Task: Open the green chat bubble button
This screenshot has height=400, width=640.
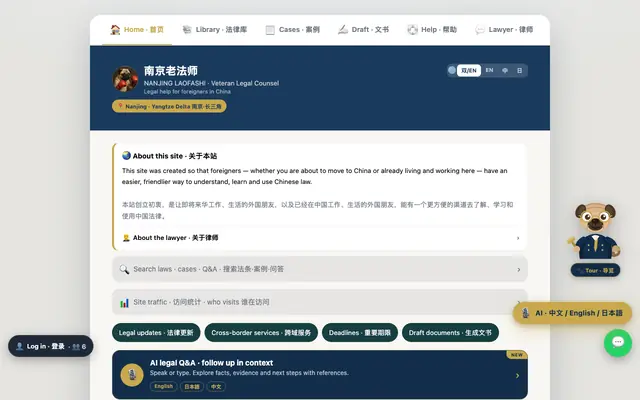Action: point(618,343)
